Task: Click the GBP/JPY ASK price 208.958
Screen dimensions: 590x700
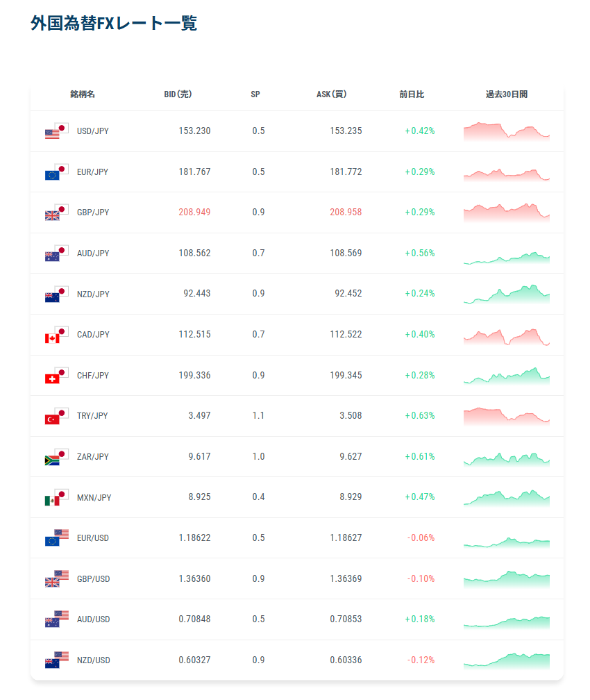Action: click(x=346, y=212)
